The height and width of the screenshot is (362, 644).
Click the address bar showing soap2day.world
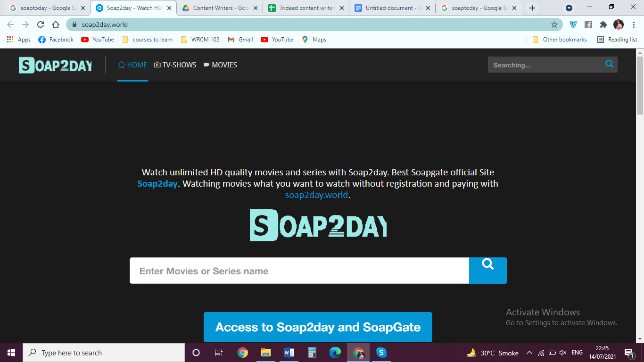tap(314, 25)
